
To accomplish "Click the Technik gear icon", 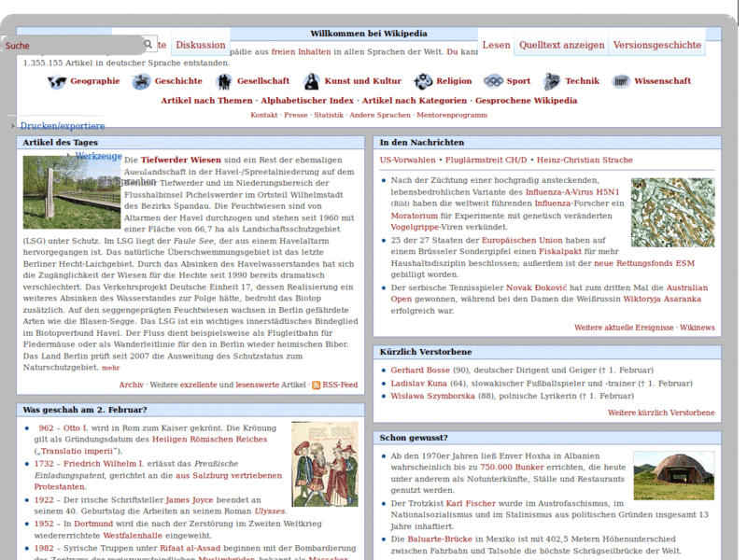I will tap(552, 82).
